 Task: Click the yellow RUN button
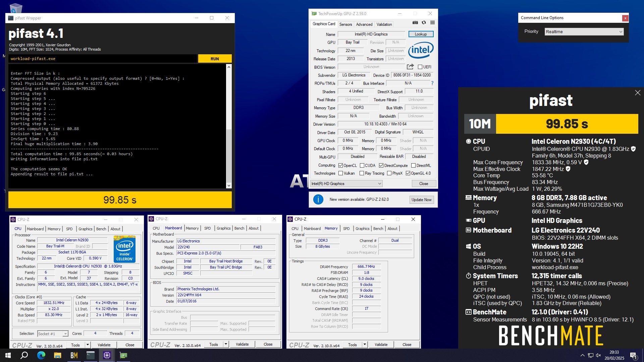click(215, 59)
